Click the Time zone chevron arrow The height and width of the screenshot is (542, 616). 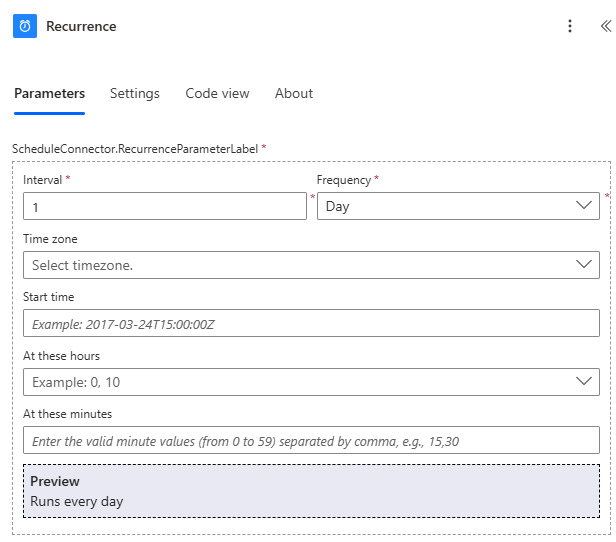[584, 265]
